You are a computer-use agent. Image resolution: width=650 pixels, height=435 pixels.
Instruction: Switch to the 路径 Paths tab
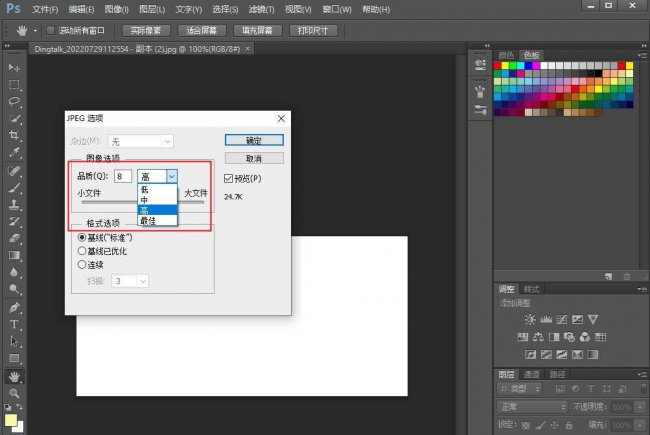(x=557, y=374)
